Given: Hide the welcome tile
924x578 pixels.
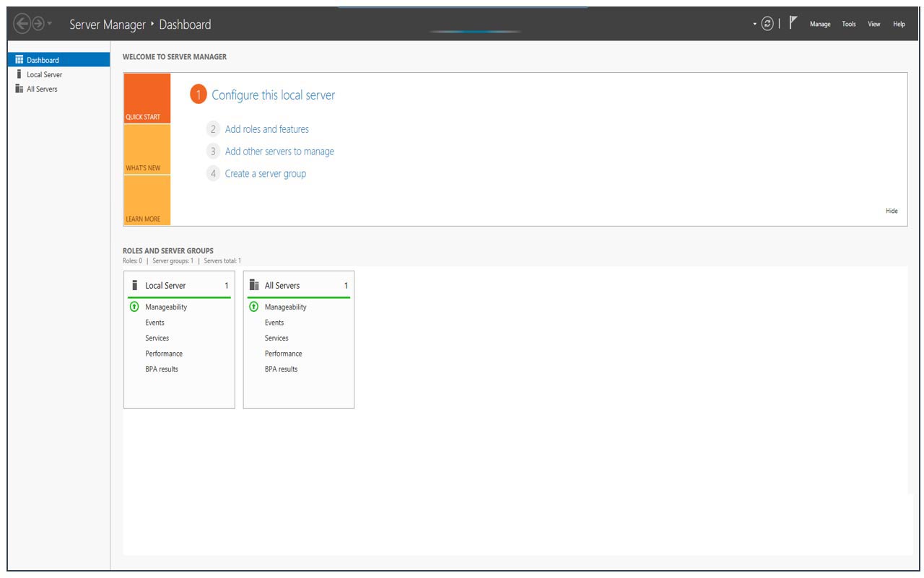Looking at the screenshot, I should [892, 211].
